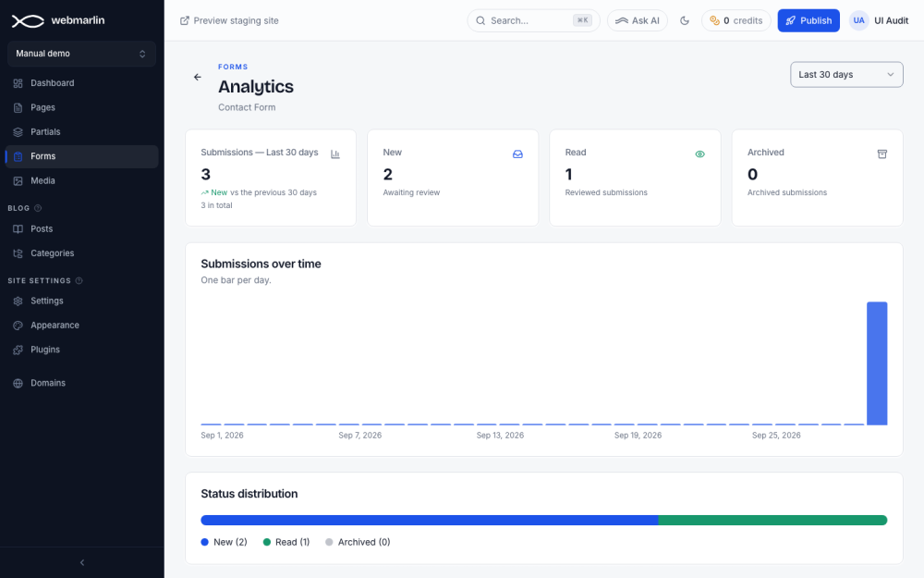Viewport: 924px width, 578px height.
Task: Click the Sep 13, 2026 axis label
Action: (x=500, y=436)
